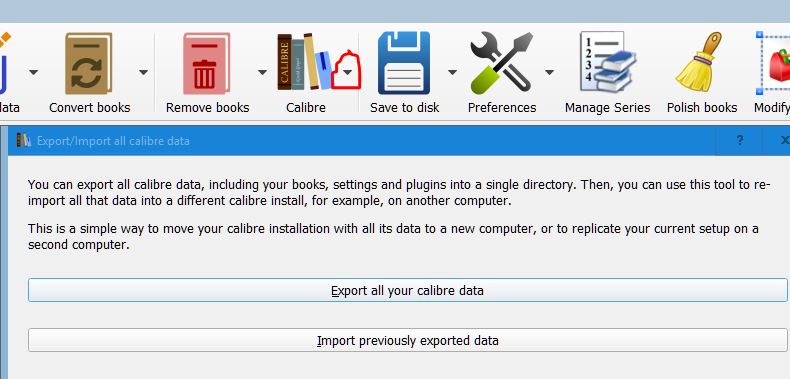Screen dimensions: 790x379
Task: Click the Calibre label under library icon
Action: 306,108
